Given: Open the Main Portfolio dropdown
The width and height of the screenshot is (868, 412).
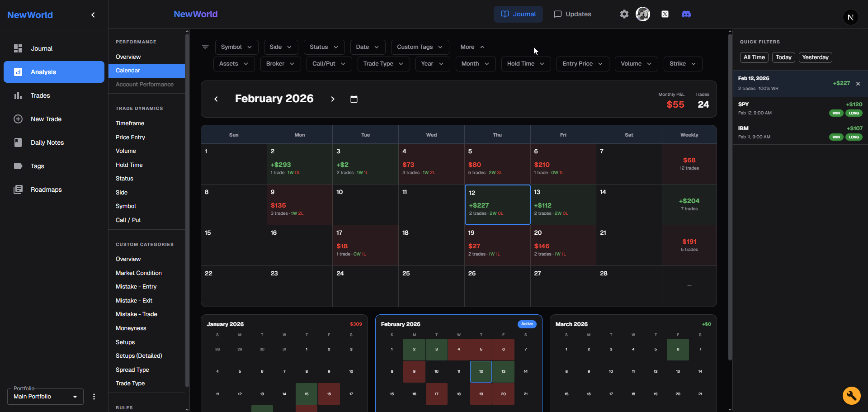Looking at the screenshot, I should pyautogui.click(x=45, y=397).
